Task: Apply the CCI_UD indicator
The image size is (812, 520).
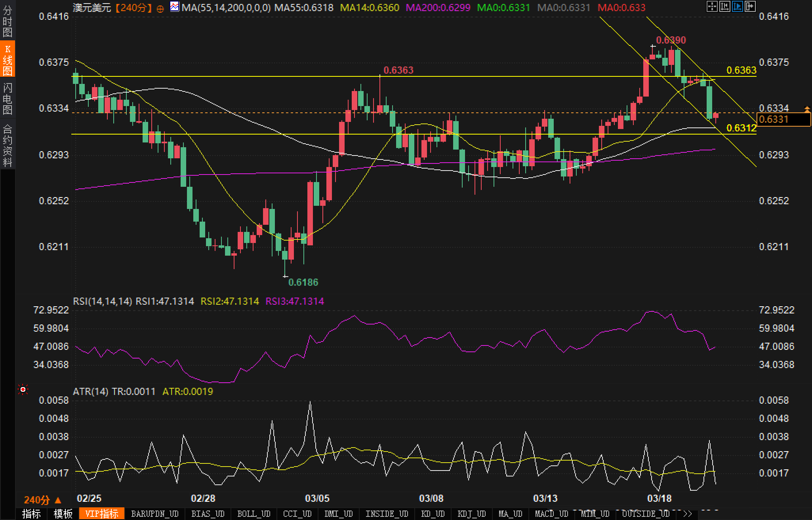Action: tap(297, 514)
